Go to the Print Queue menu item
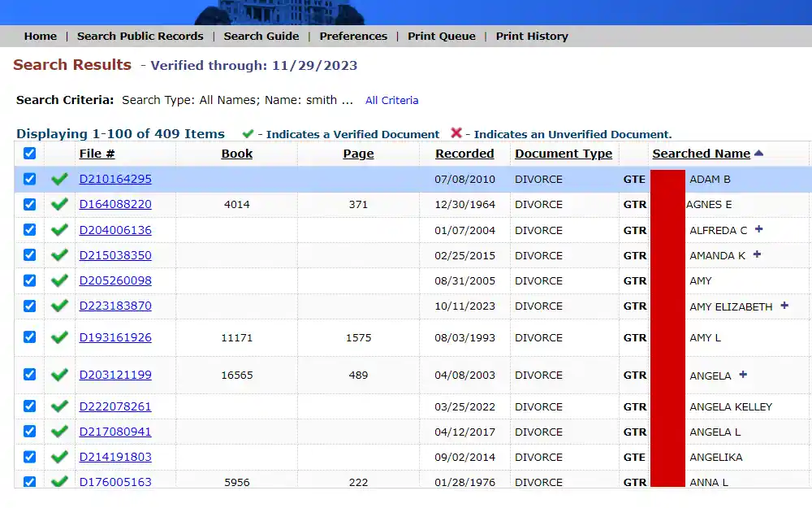The image size is (812, 508). (x=442, y=36)
